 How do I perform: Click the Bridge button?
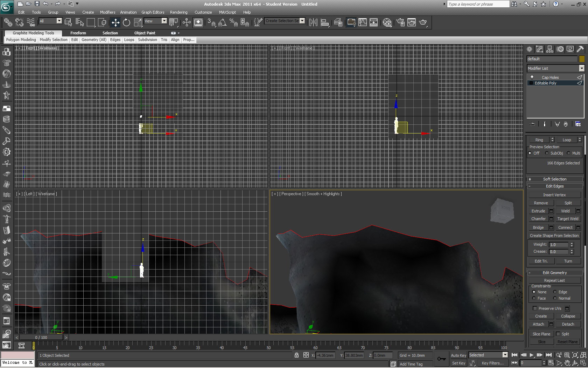(x=538, y=227)
